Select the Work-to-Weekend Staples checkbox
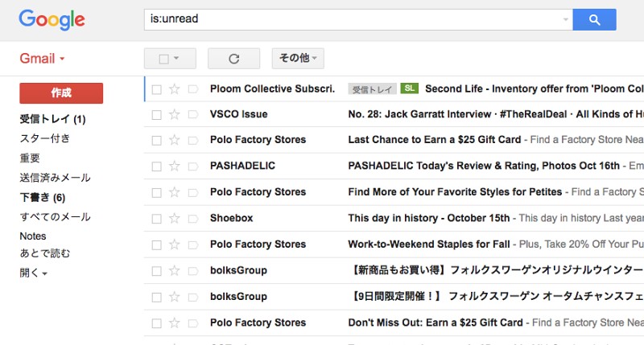The width and height of the screenshot is (644, 345). point(156,245)
